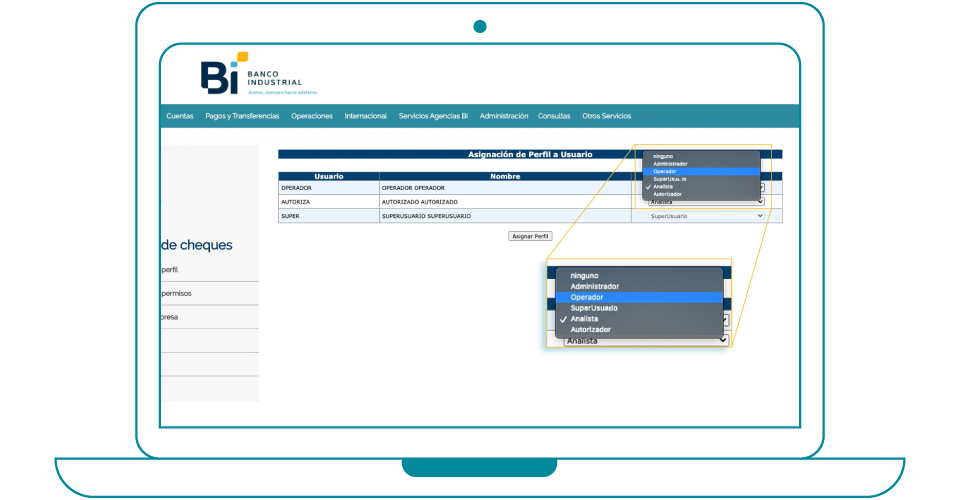
Task: Open Servicios Agencias Bi menu
Action: tap(433, 116)
